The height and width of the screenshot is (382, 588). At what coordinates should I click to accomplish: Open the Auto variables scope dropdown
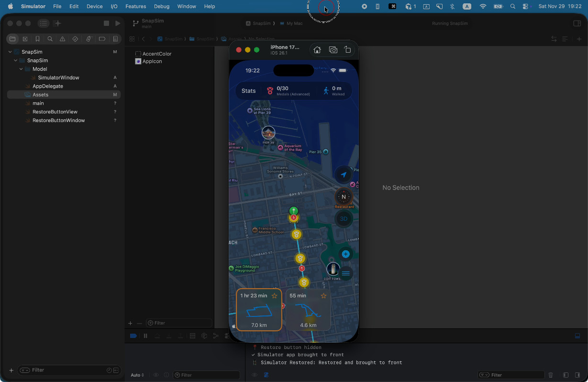point(137,375)
